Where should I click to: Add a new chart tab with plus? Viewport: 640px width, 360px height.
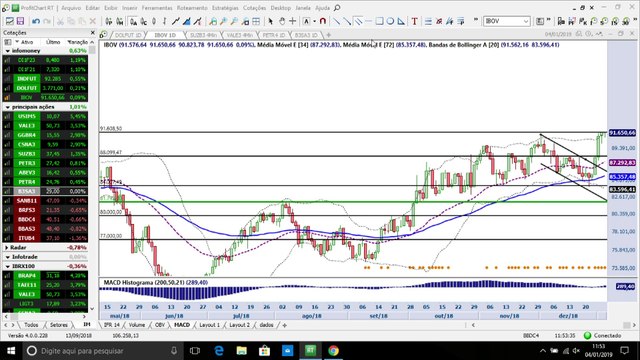pos(329,35)
